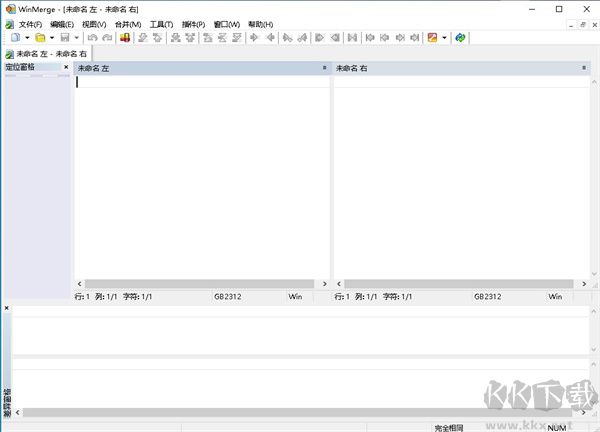Expand the Save dropdown arrow
600x432 pixels.
pyautogui.click(x=77, y=38)
